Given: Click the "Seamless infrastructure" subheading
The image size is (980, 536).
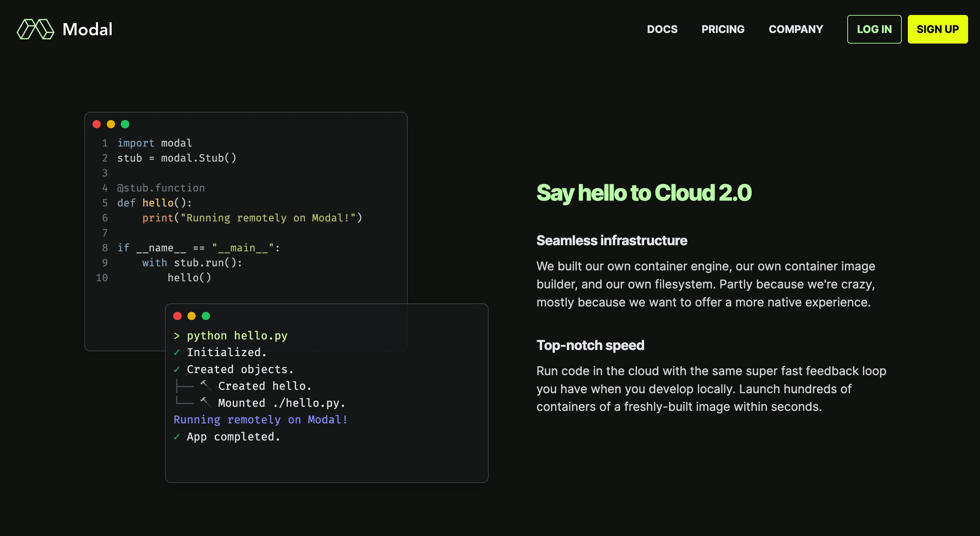Looking at the screenshot, I should (612, 241).
